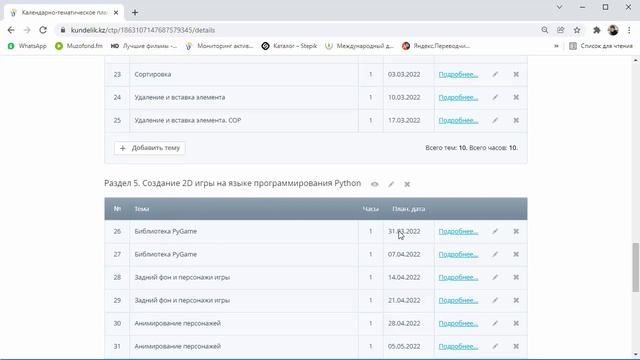Open Chrome three-dot menu
The height and width of the screenshot is (360, 640).
[x=629, y=30]
